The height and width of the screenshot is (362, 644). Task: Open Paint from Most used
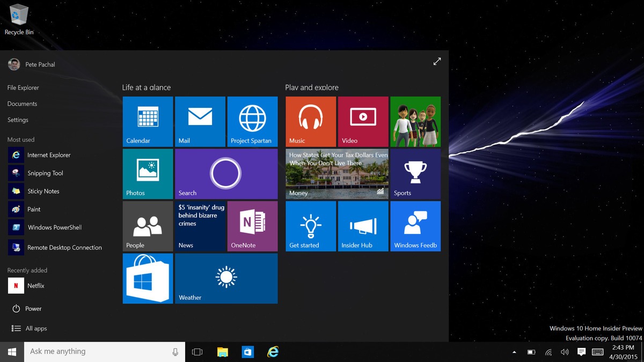pos(25,209)
